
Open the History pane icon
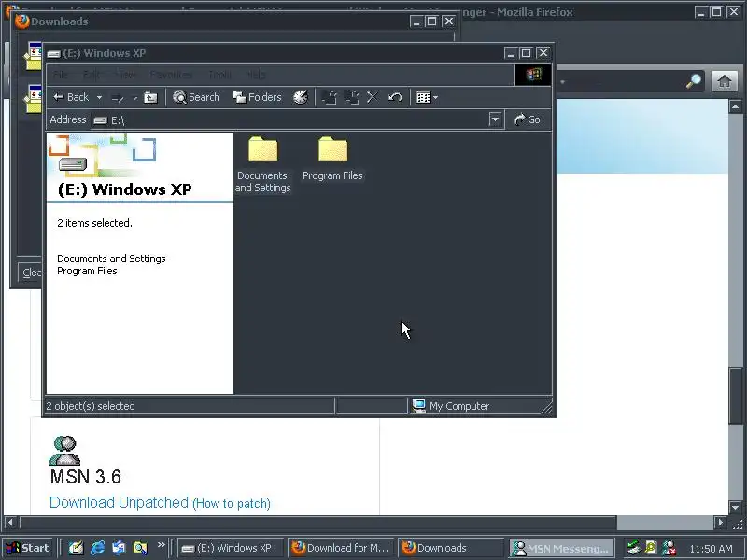coord(301,97)
